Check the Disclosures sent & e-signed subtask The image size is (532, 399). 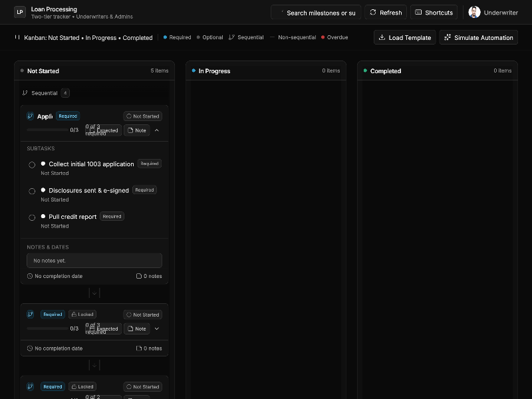pyautogui.click(x=32, y=190)
